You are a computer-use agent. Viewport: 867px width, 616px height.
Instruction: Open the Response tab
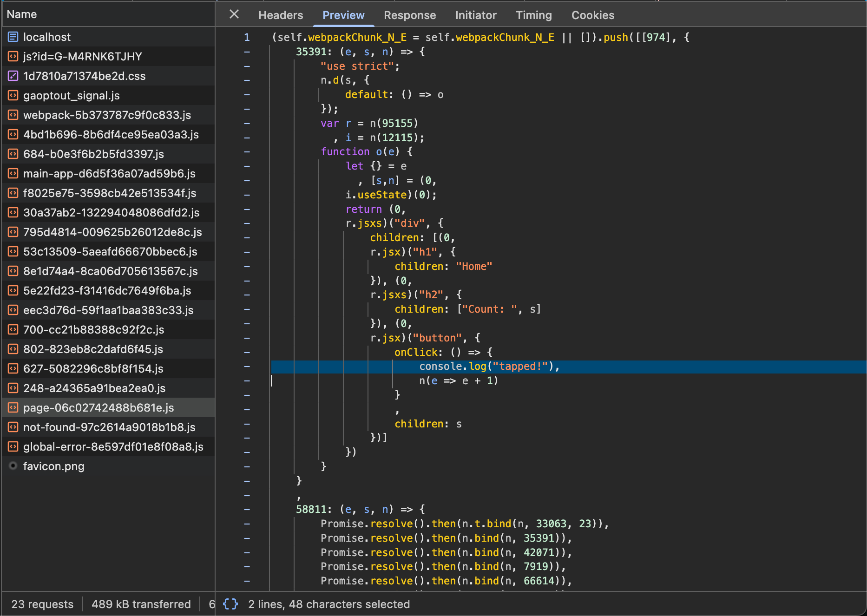pyautogui.click(x=409, y=15)
